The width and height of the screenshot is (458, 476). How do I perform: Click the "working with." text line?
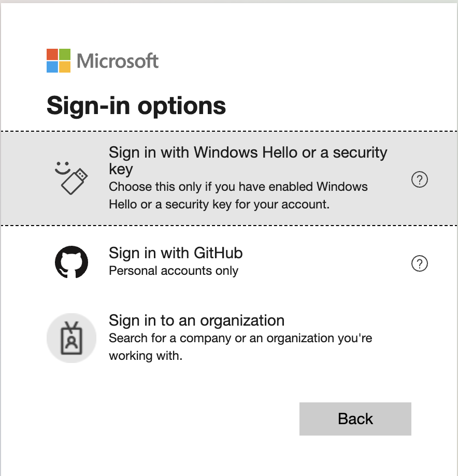point(146,356)
